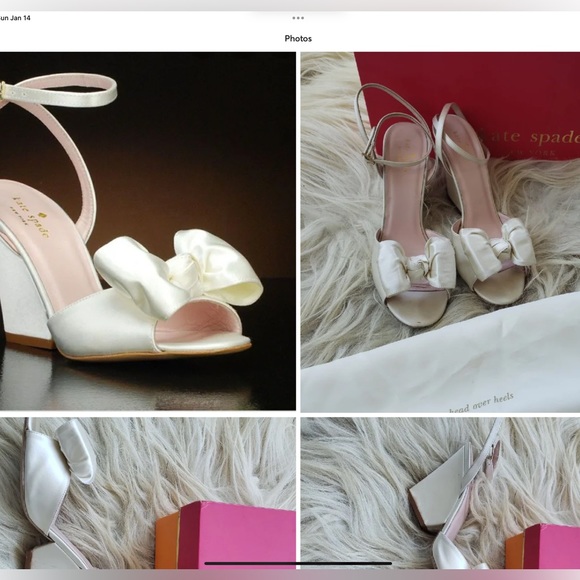
Task: Tap the three-dot multitasking icon at top
Action: (x=298, y=18)
